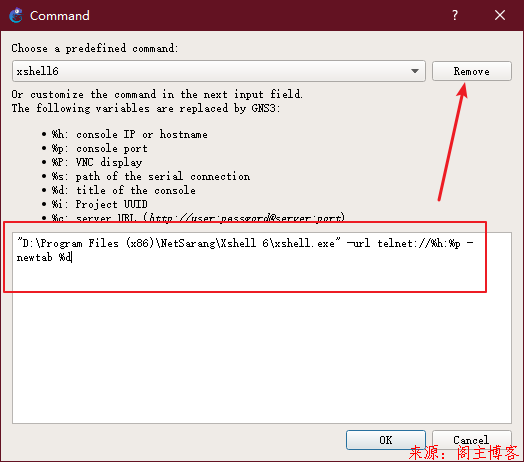This screenshot has width=524, height=462.
Task: Click the GNS3 chameleon icon in title bar
Action: [16, 15]
